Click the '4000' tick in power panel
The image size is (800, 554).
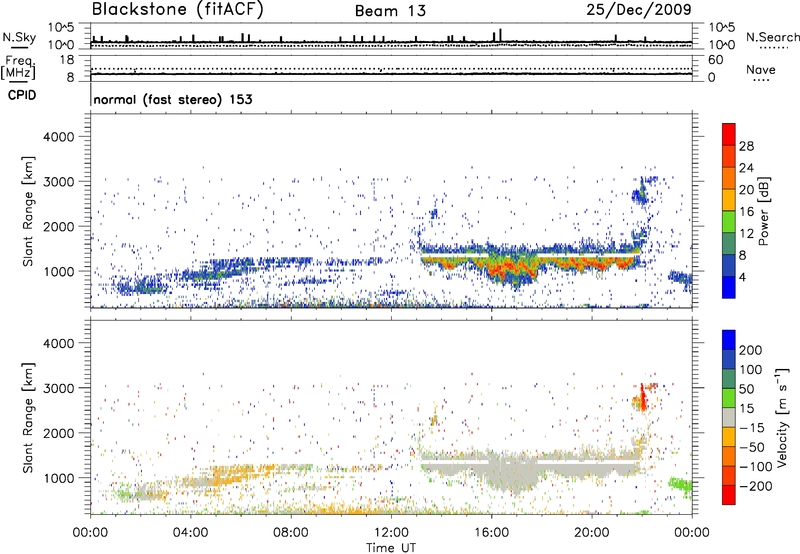[58, 137]
